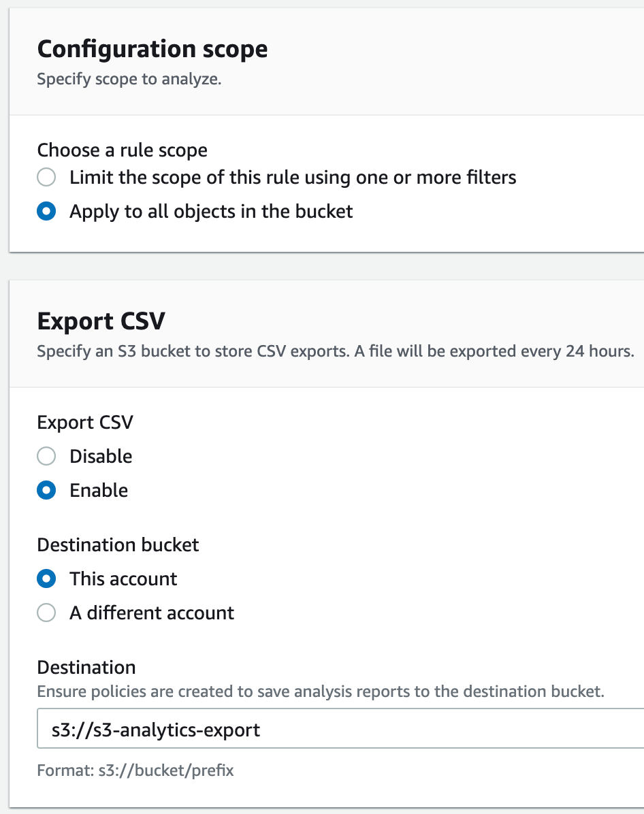Select 'Limit the scope of this rule using filters'

click(46, 177)
